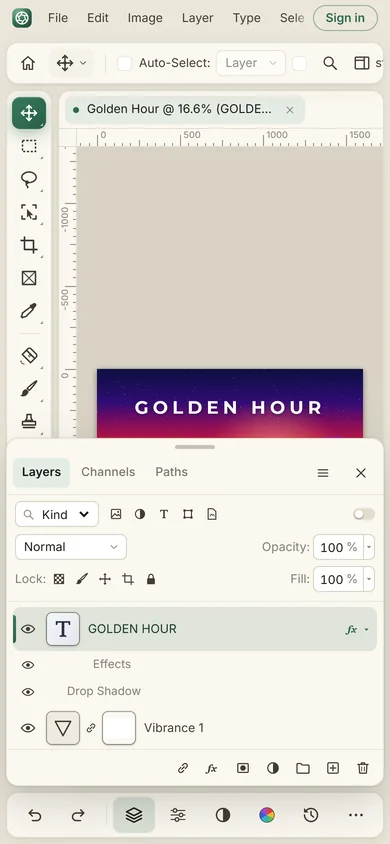390x844 pixels.
Task: Create new adjustment layer at panel bottom
Action: 273,768
